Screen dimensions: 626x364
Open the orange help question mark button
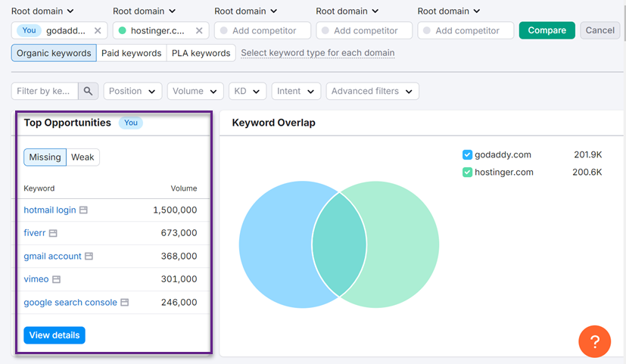[594, 341]
